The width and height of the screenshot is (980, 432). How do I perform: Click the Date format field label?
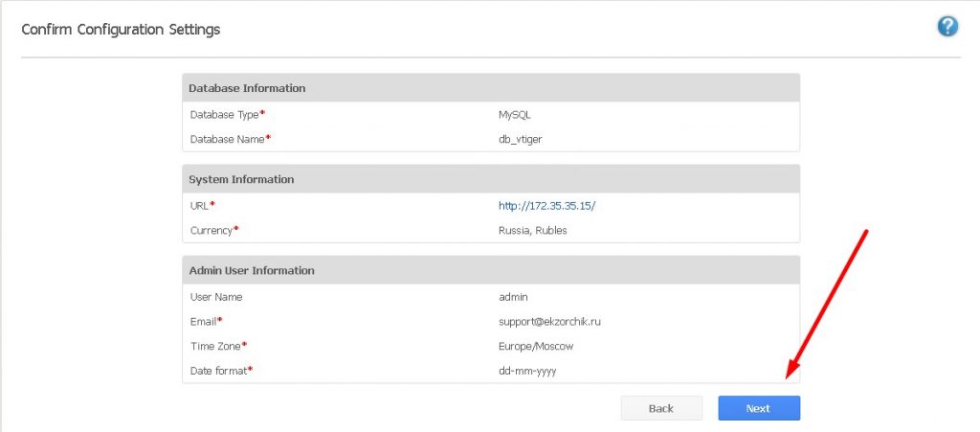coord(219,371)
